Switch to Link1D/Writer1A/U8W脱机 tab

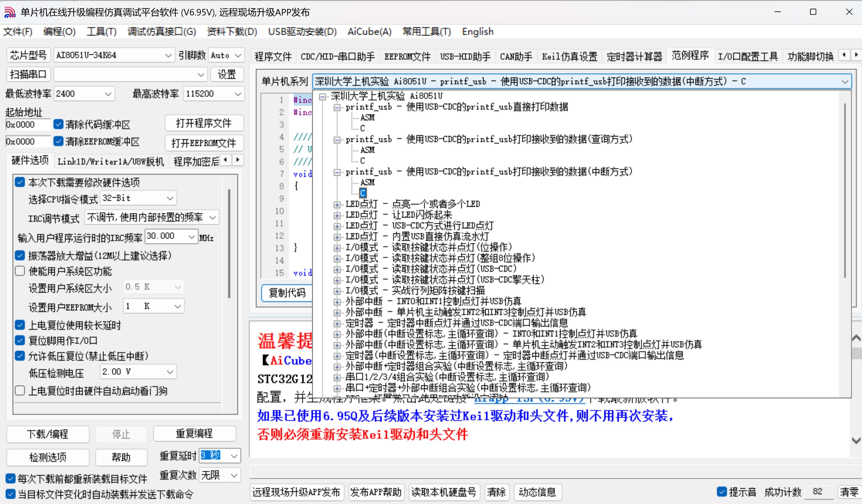(111, 161)
